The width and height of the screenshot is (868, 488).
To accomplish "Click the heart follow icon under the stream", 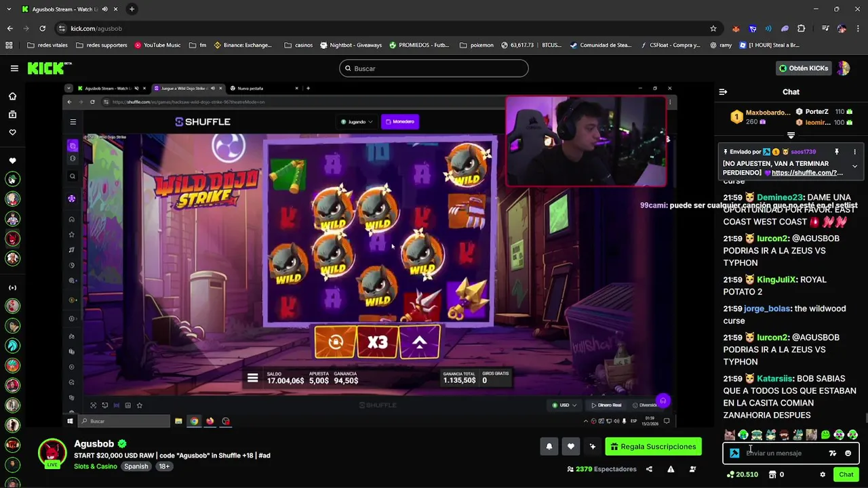I will [x=571, y=447].
